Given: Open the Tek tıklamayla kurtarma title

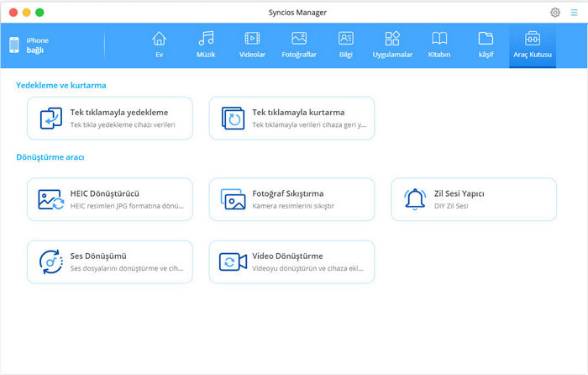Looking at the screenshot, I should (298, 112).
